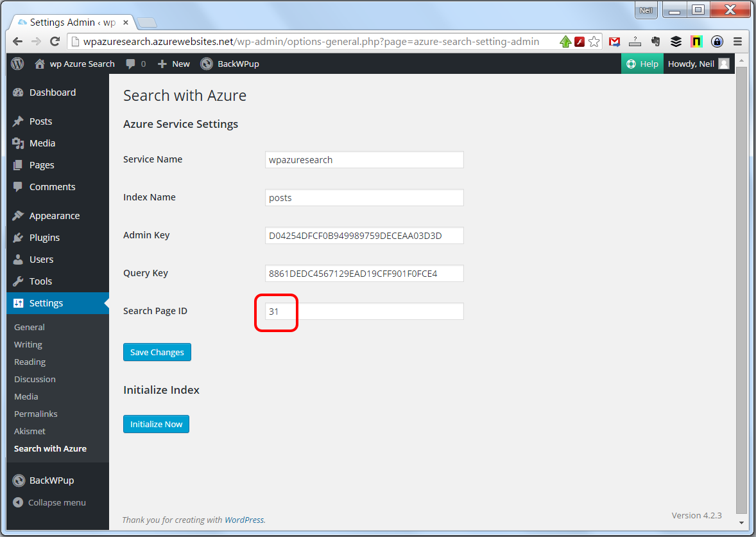Bookmark this page with the star
Image resolution: width=756 pixels, height=537 pixels.
click(x=594, y=42)
